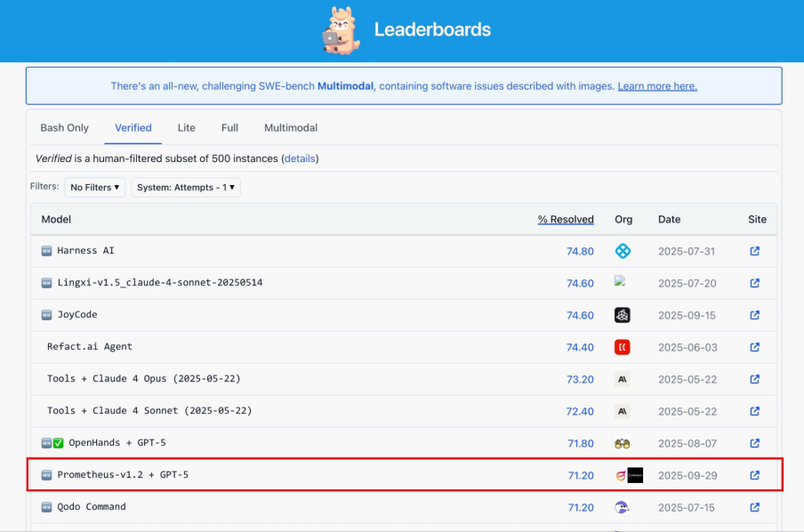
Task: Open the external site link for JoyCode
Action: [x=754, y=315]
